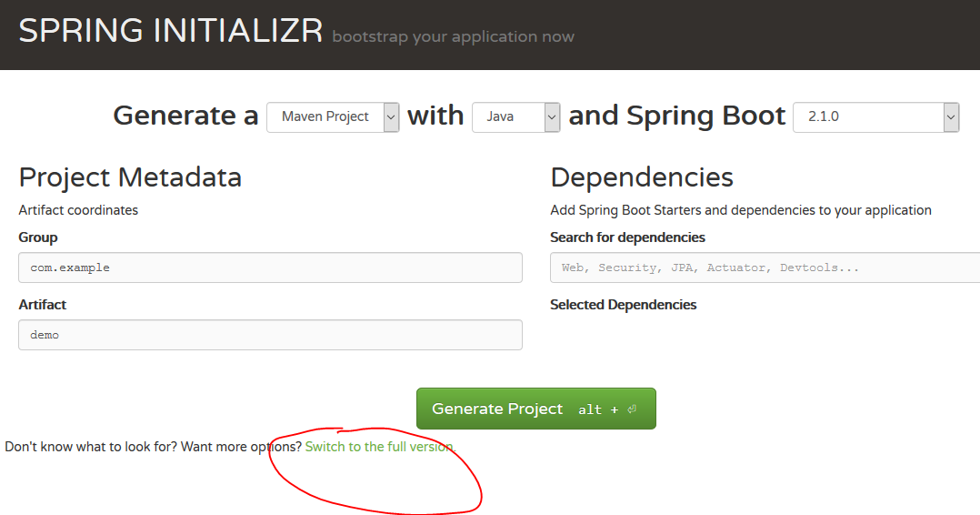The width and height of the screenshot is (980, 515).
Task: Focus the Search for dependencies field
Action: pyautogui.click(x=765, y=268)
